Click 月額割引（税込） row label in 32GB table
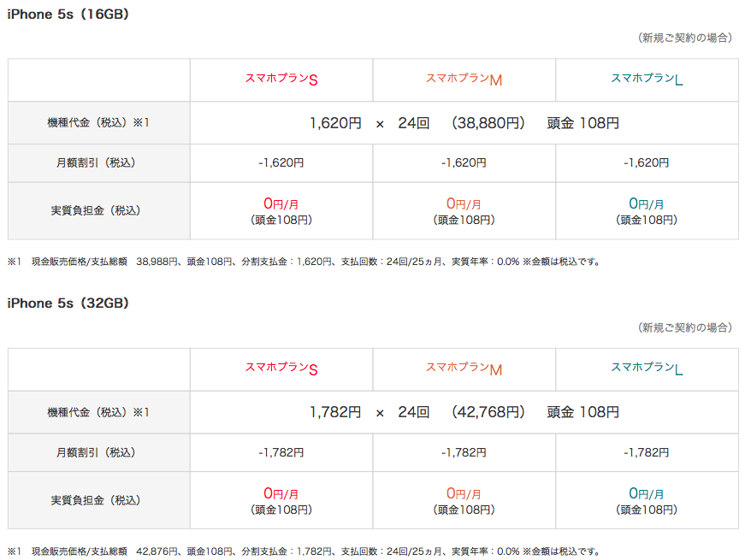This screenshot has height=560, width=751. click(96, 453)
